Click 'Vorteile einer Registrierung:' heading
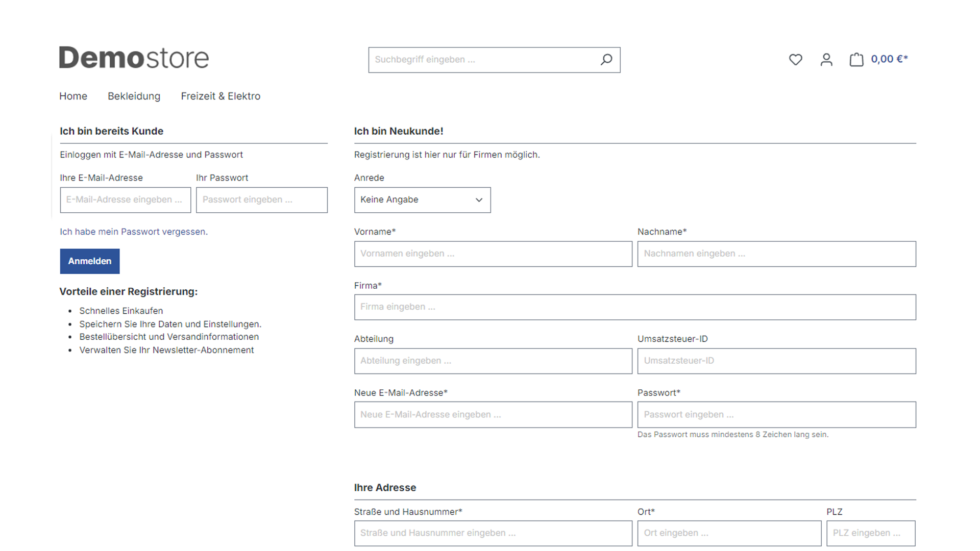The height and width of the screenshot is (551, 980). [129, 292]
